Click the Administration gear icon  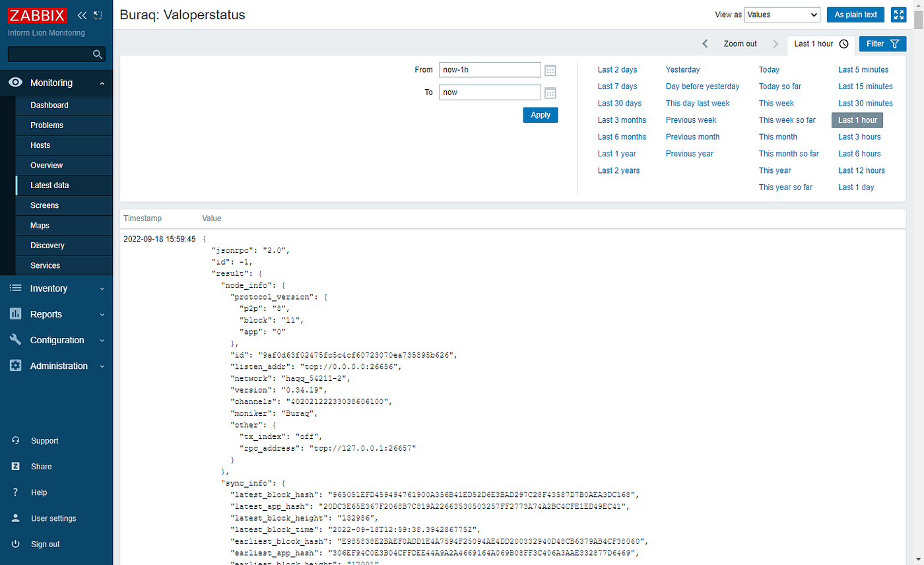tap(16, 366)
